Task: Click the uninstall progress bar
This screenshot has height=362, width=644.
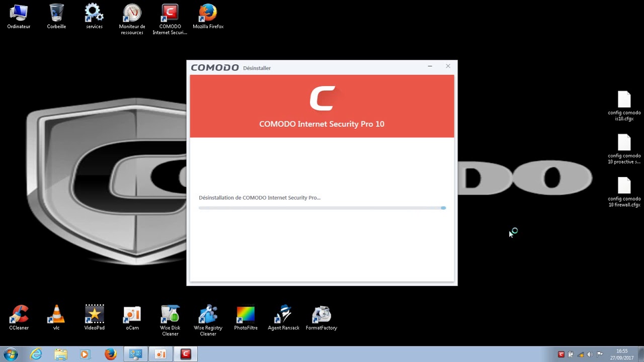Action: pos(322,208)
